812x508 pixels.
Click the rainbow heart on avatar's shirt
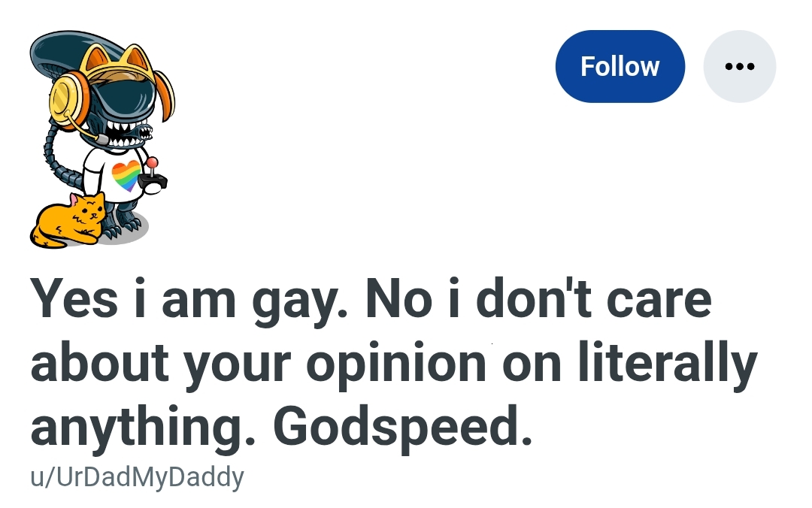tap(126, 176)
